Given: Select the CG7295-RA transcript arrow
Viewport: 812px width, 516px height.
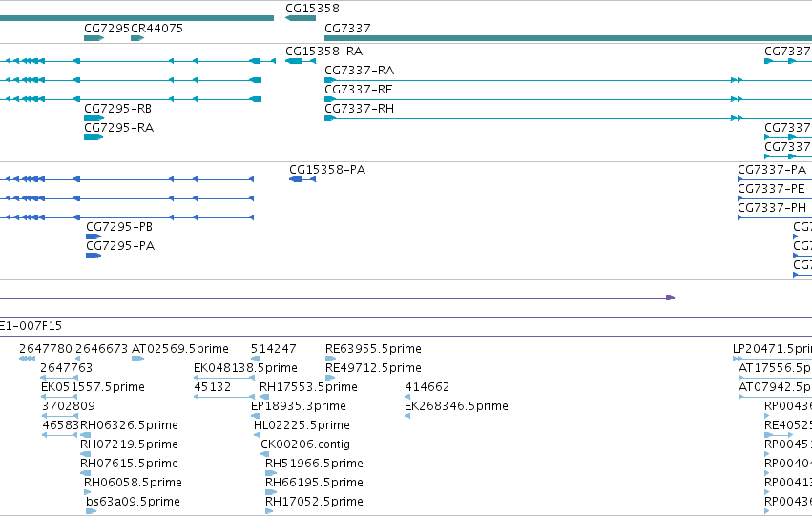Looking at the screenshot, I should click(94, 137).
